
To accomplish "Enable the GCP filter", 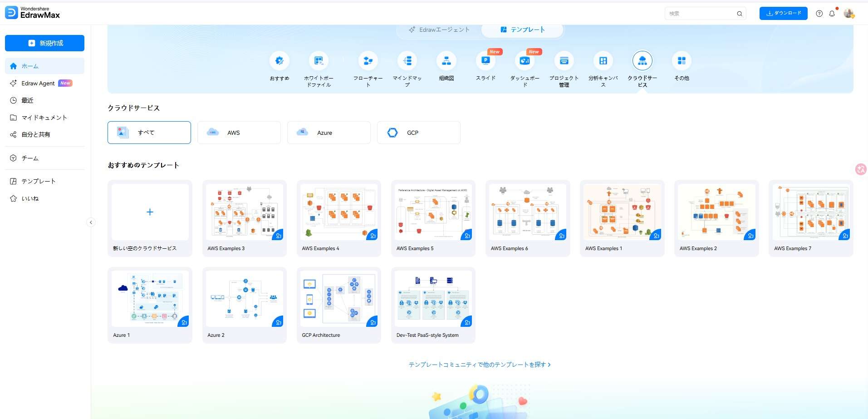I will pos(418,132).
